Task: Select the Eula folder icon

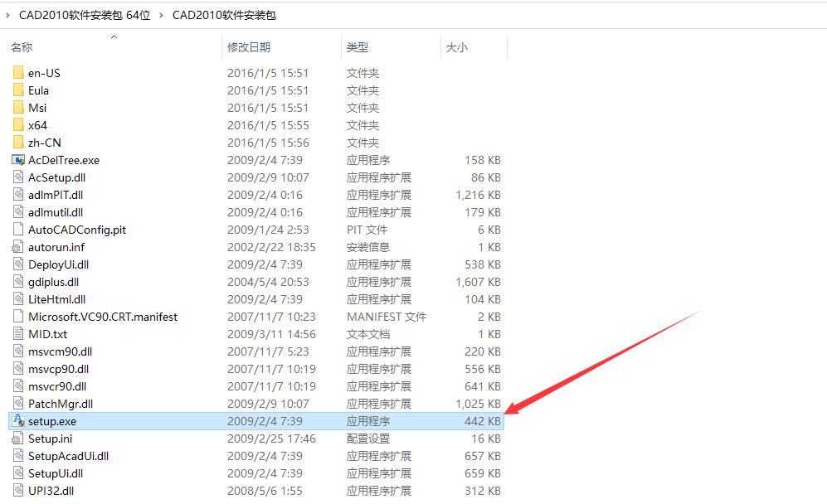Action: pyautogui.click(x=18, y=90)
